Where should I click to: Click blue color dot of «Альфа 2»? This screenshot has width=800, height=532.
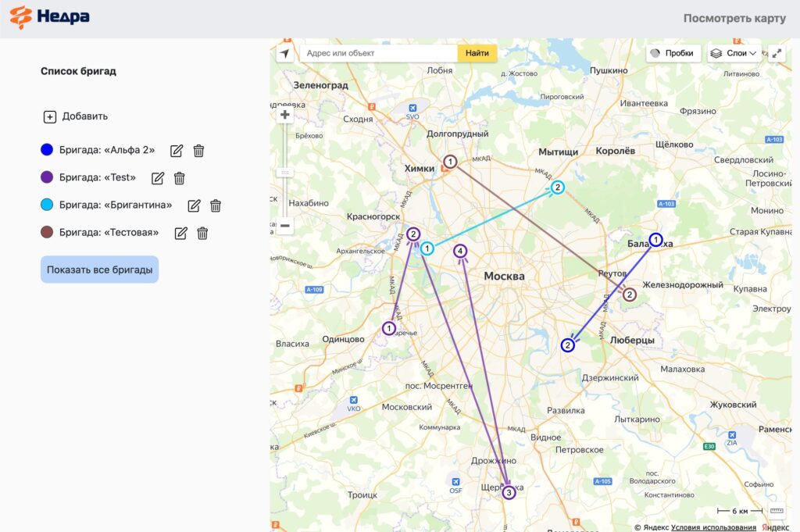[47, 149]
